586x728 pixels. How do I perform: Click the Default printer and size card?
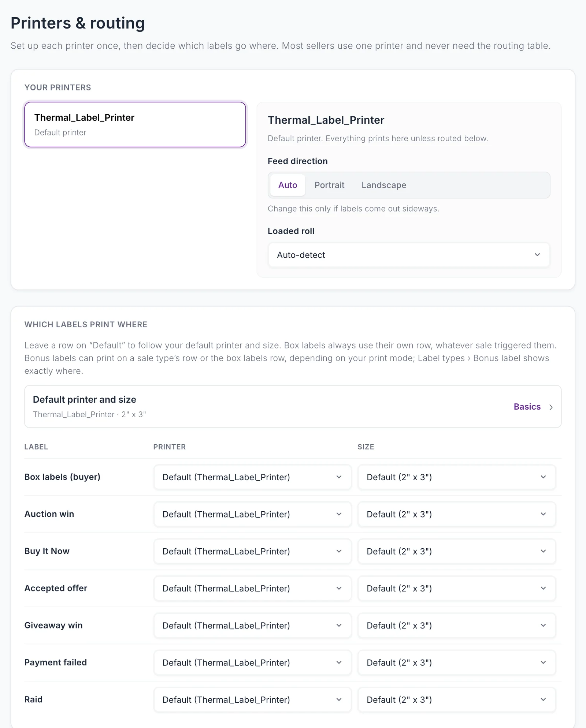[x=293, y=406]
